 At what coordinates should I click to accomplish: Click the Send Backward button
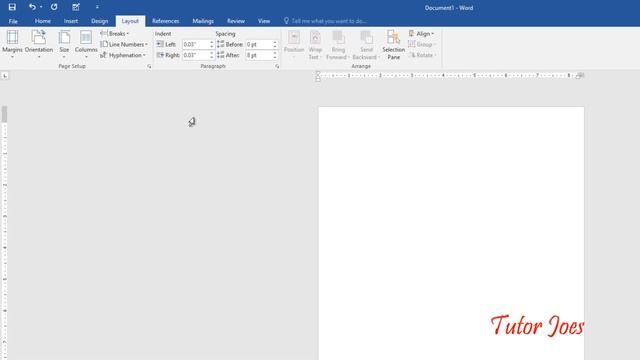[366, 44]
